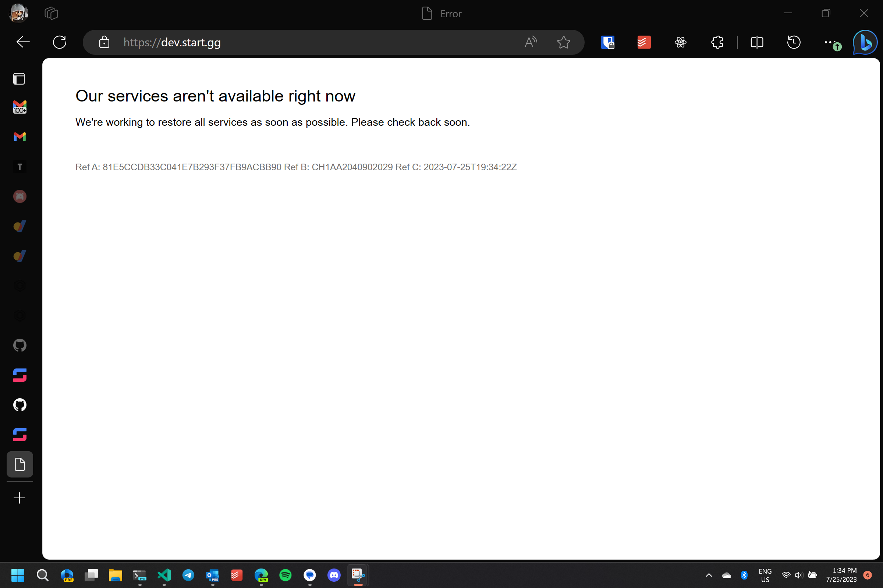Open the Extensions puzzle-piece icon
Image resolution: width=883 pixels, height=588 pixels.
[717, 42]
